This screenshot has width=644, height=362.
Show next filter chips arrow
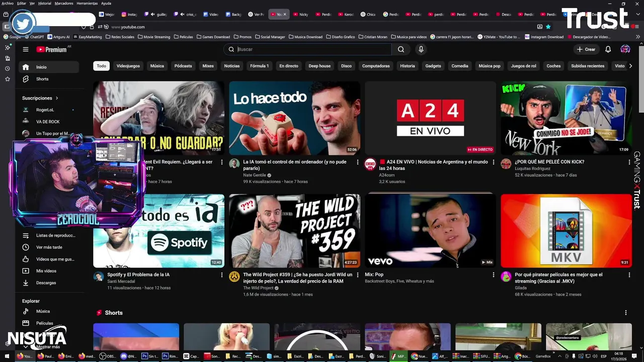(630, 66)
